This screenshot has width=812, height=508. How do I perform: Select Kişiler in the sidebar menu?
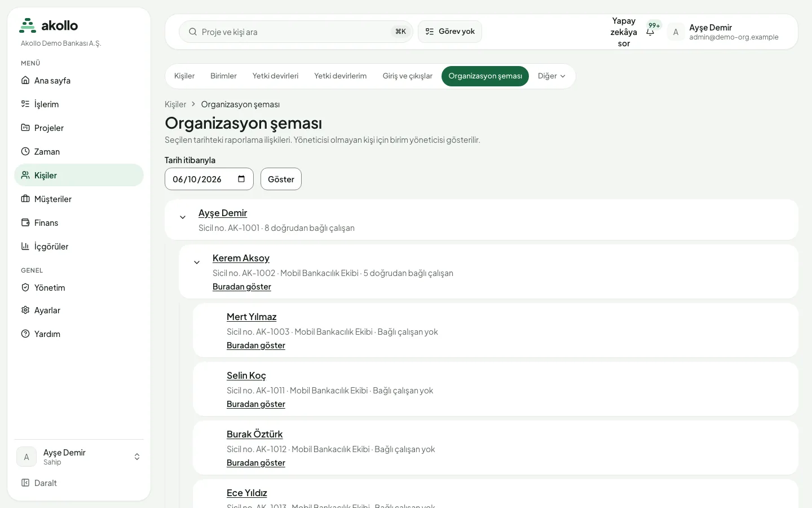79,175
